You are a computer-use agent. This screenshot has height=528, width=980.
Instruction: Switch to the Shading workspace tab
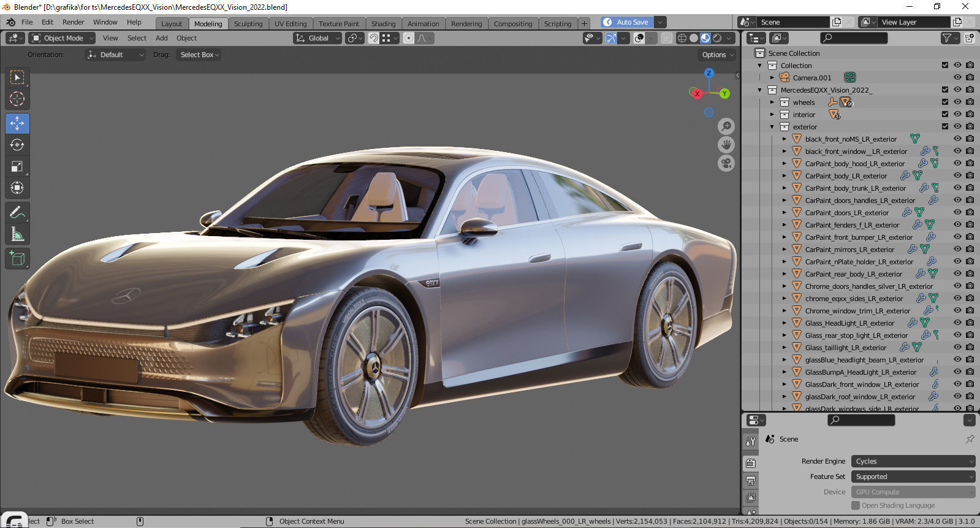tap(383, 23)
